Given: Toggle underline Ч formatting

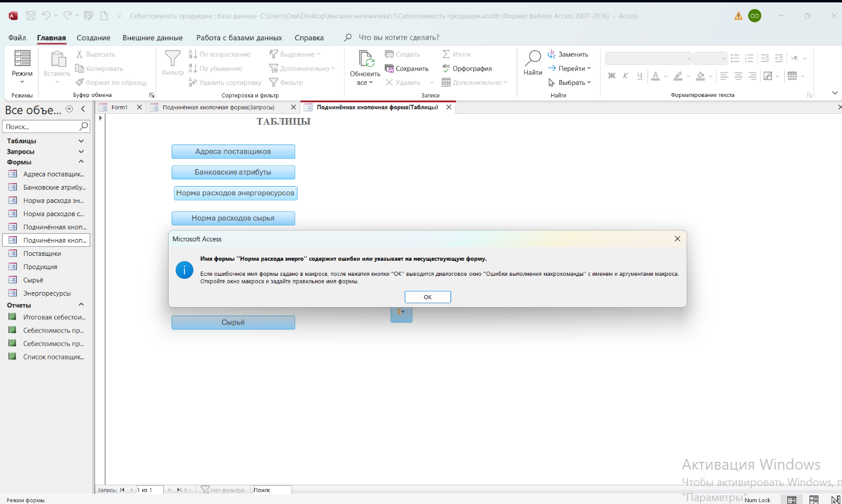Looking at the screenshot, I should coord(640,76).
